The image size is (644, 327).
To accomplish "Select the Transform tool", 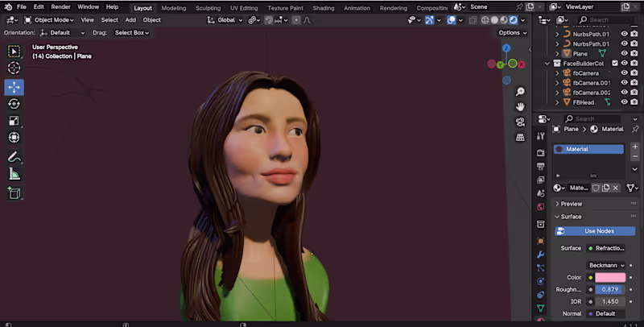I will (x=14, y=137).
